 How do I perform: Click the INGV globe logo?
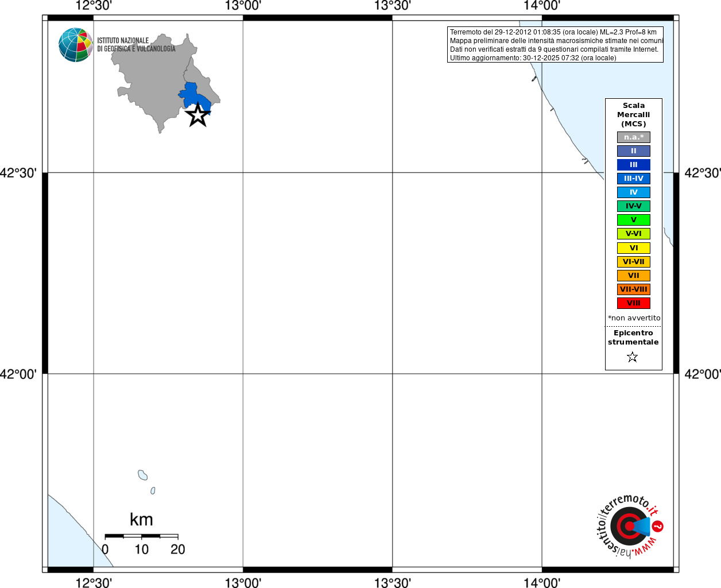(x=76, y=45)
